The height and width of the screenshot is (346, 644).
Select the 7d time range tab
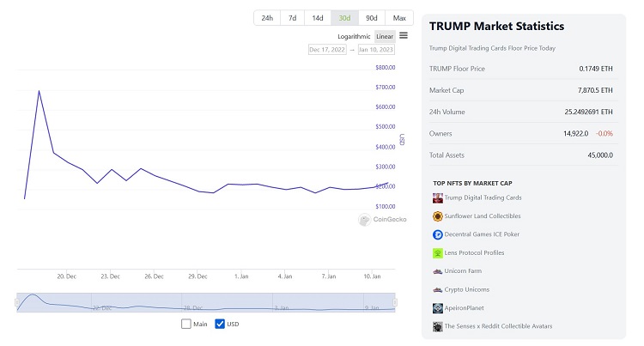[x=293, y=18]
